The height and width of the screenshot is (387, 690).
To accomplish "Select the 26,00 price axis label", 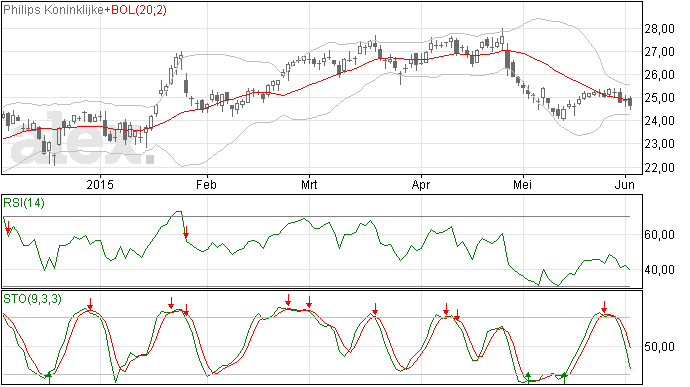I will tap(659, 75).
